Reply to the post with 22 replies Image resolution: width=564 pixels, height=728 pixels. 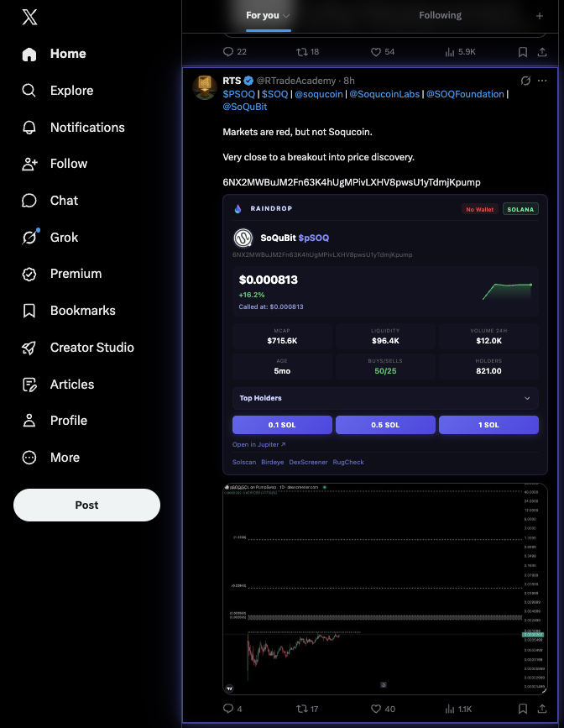tap(234, 52)
